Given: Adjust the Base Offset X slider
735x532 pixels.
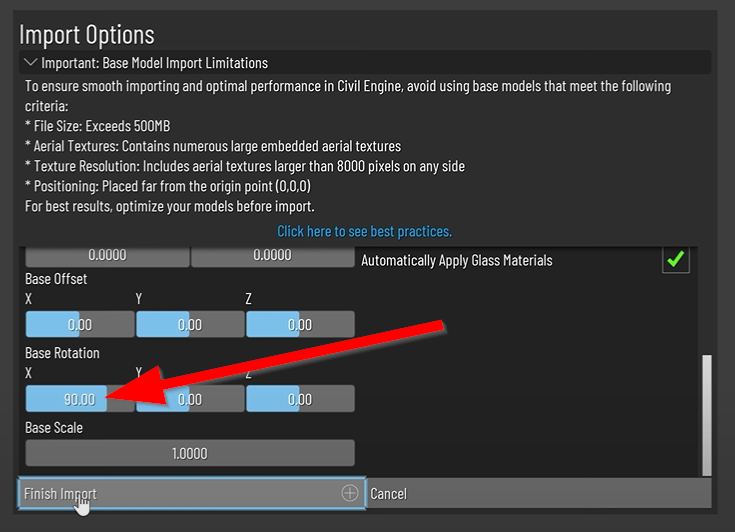Looking at the screenshot, I should click(80, 324).
